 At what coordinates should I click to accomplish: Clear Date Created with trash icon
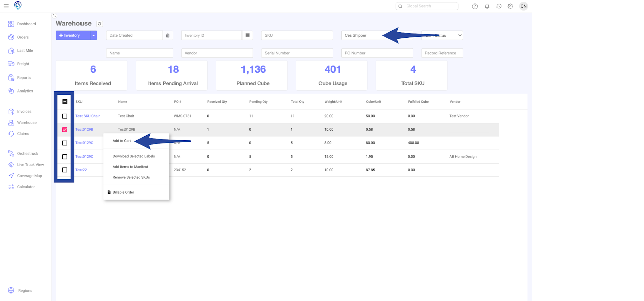click(168, 35)
